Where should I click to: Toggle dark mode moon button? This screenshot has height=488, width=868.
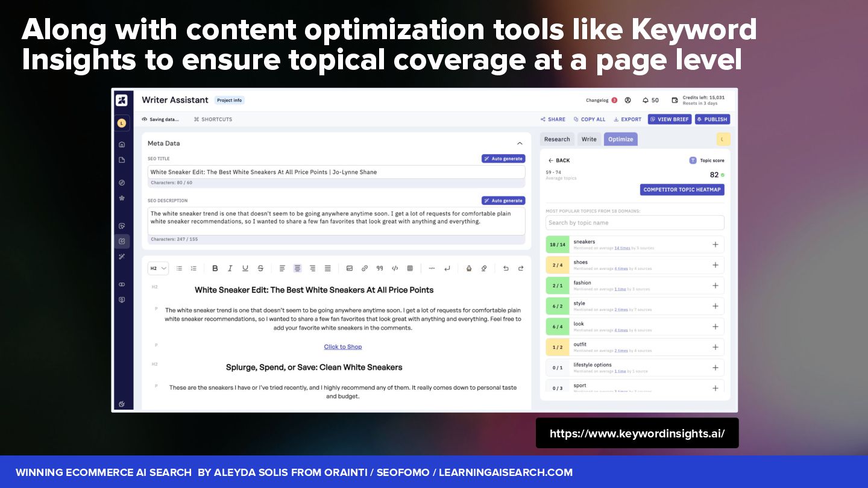point(723,139)
